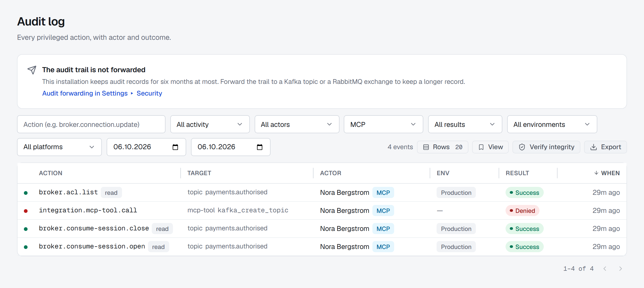Go to the previous page arrow

click(x=605, y=269)
